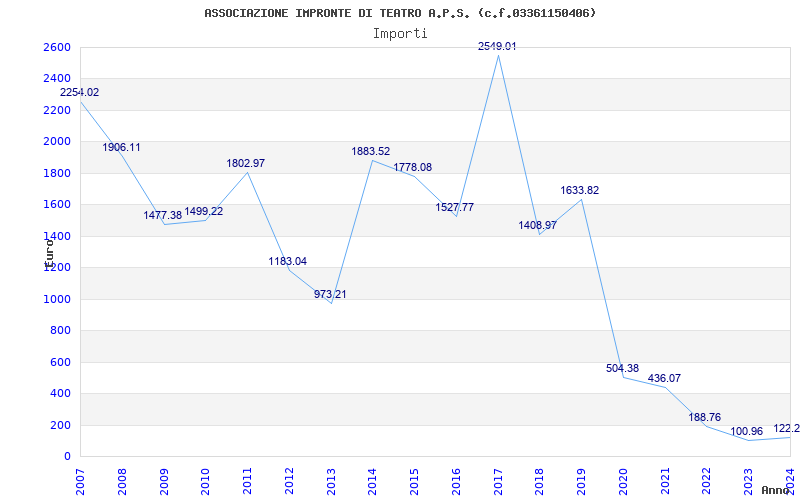Image resolution: width=800 pixels, height=500 pixels.
Task: Select the 100.96 data label
Action: 746,432
